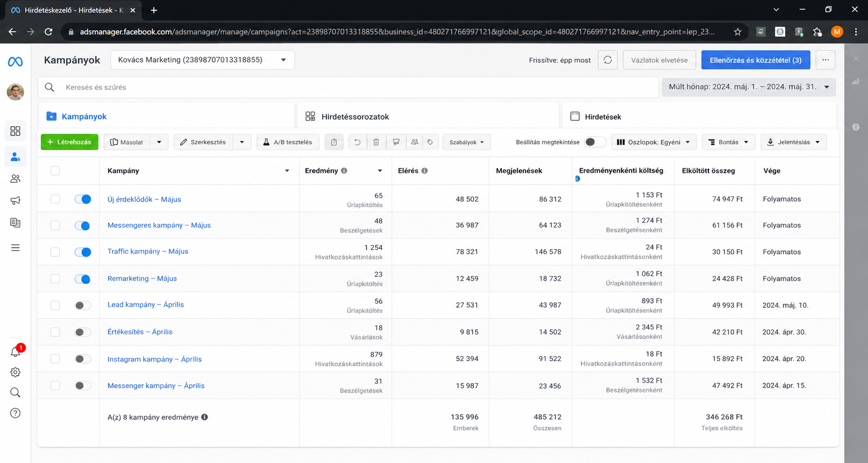Open the Remarketing – Május campaign link

[x=142, y=279]
